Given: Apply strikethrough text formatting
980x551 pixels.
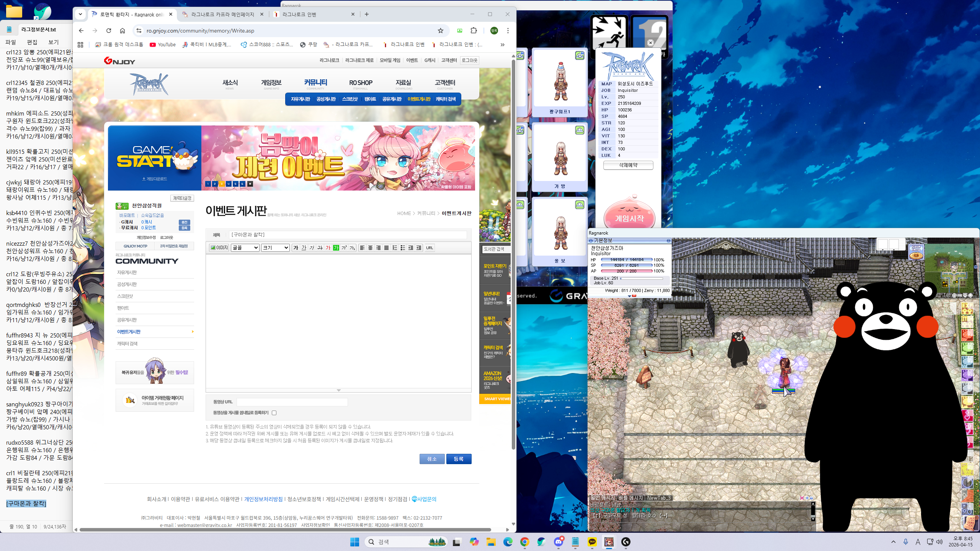Looking at the screenshot, I should (x=320, y=248).
